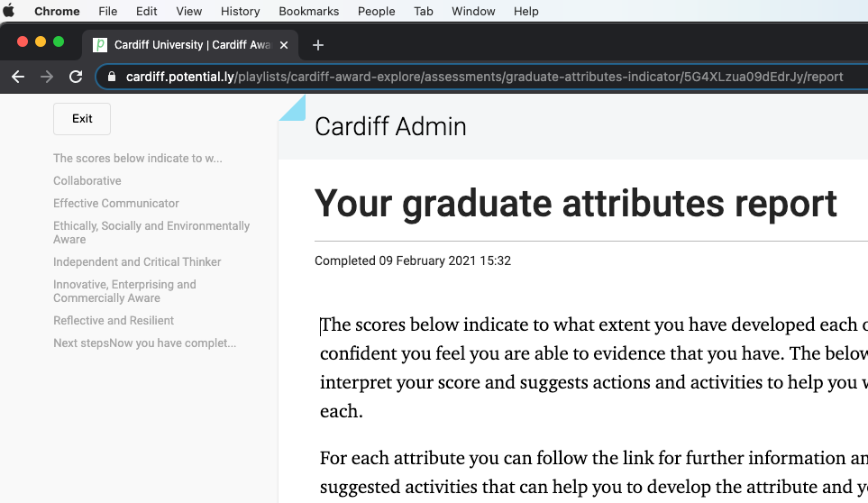Navigate to Innovative, Enterprising and Commercially Aware
The image size is (868, 503).
coord(124,291)
